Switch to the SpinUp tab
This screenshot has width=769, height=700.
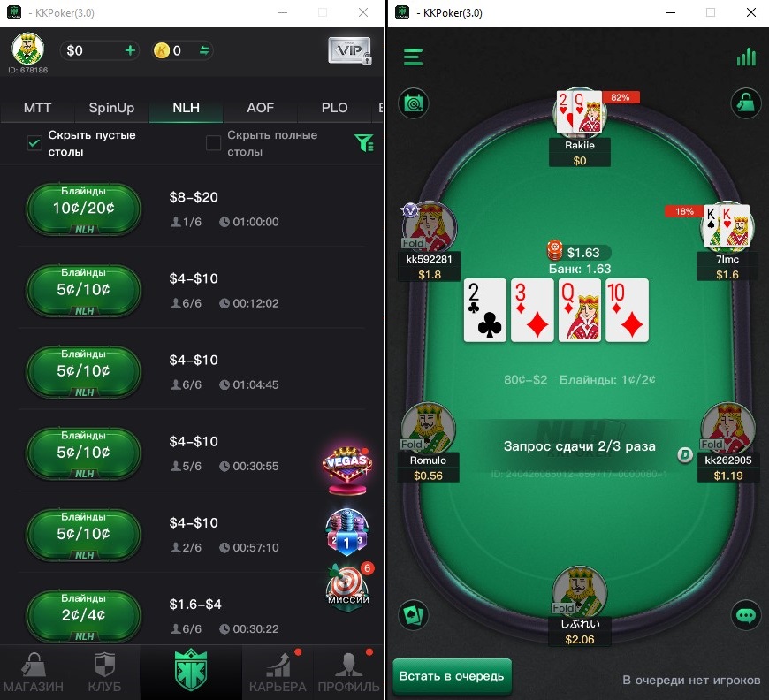111,108
